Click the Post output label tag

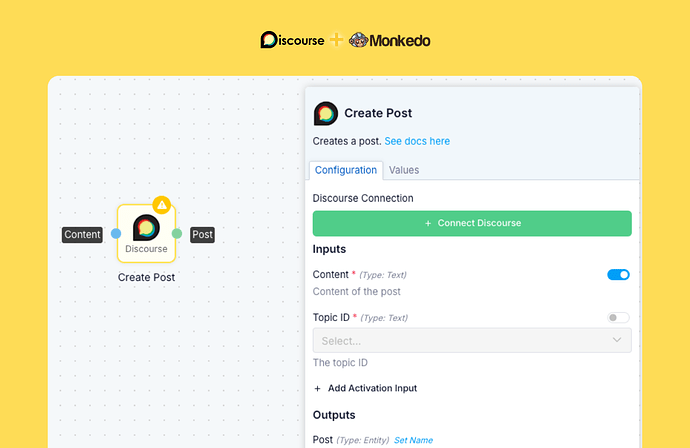point(202,235)
